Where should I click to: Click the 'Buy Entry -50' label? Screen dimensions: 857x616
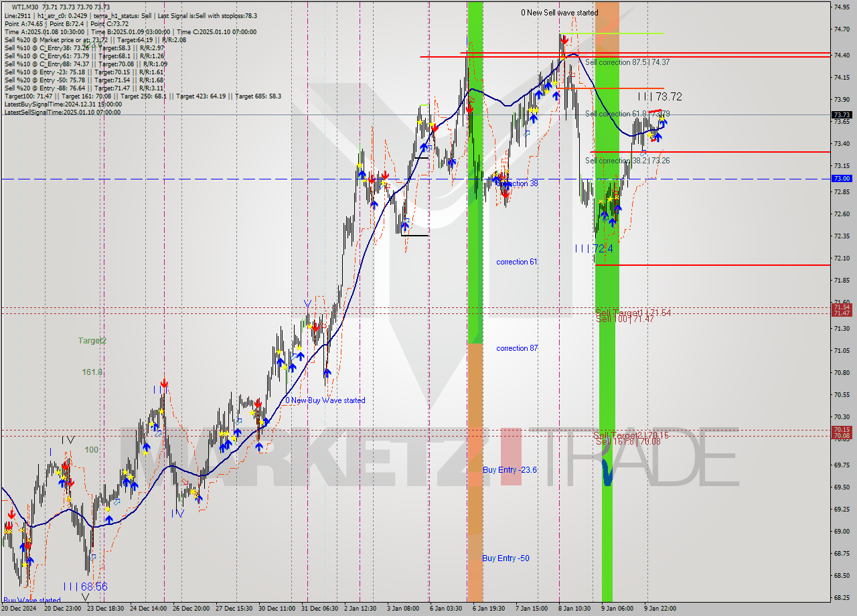point(505,558)
